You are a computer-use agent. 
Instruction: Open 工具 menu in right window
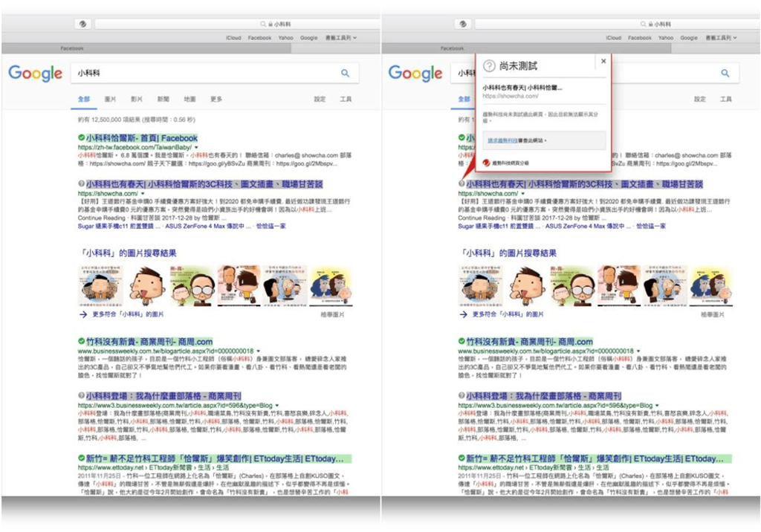[726, 99]
